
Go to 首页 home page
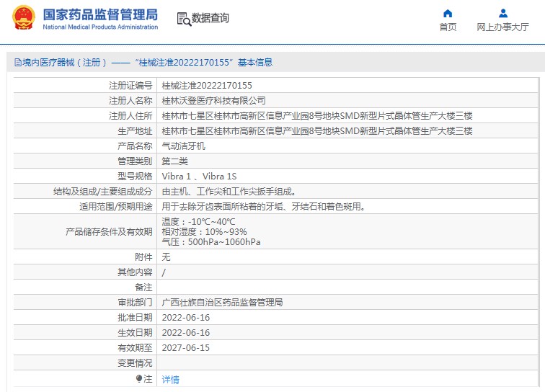(448, 27)
